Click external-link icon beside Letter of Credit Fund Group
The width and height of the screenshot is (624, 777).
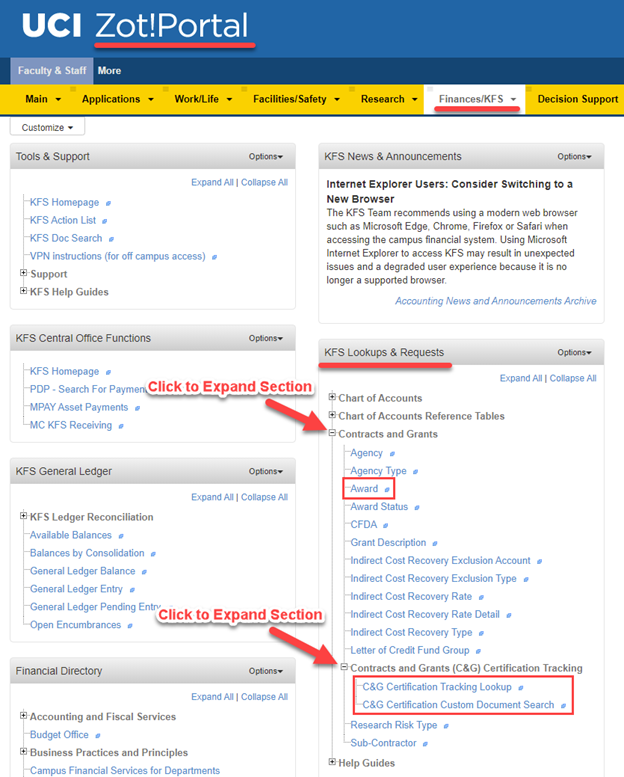478,651
